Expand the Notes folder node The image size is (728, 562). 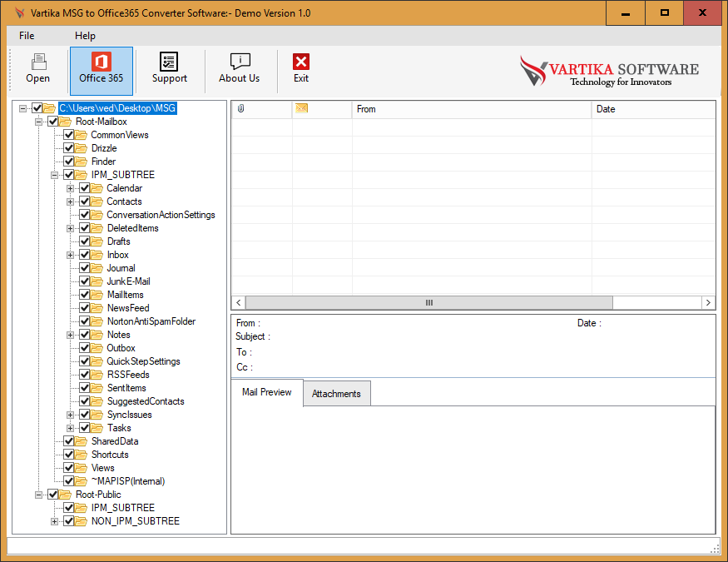(70, 335)
